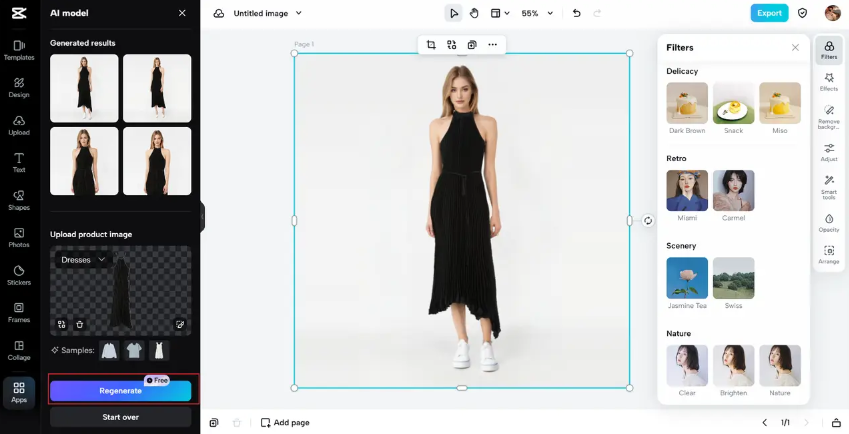Switch to the Opacity tab
The width and height of the screenshot is (849, 434).
pos(829,223)
